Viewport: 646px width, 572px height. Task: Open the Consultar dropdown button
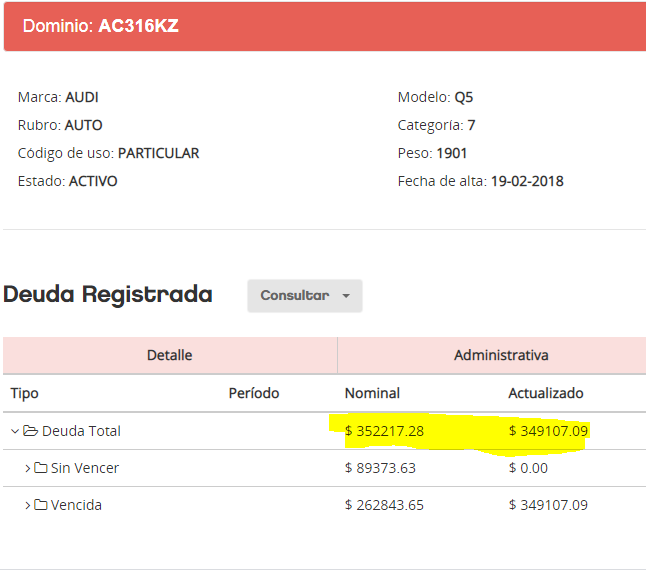(x=305, y=295)
